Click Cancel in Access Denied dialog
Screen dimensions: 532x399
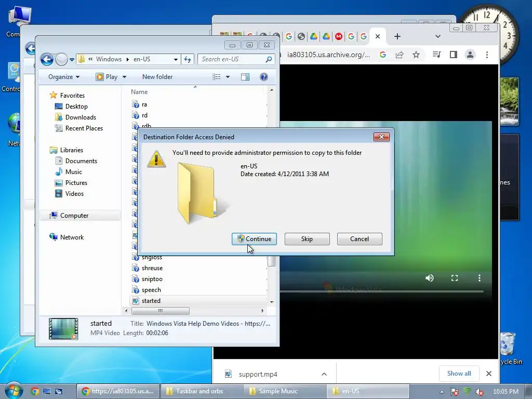(x=360, y=239)
